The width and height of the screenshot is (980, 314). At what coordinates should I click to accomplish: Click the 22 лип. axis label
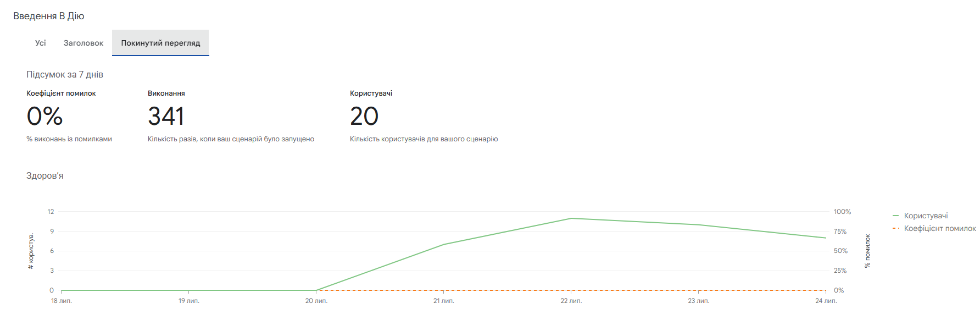point(571,301)
